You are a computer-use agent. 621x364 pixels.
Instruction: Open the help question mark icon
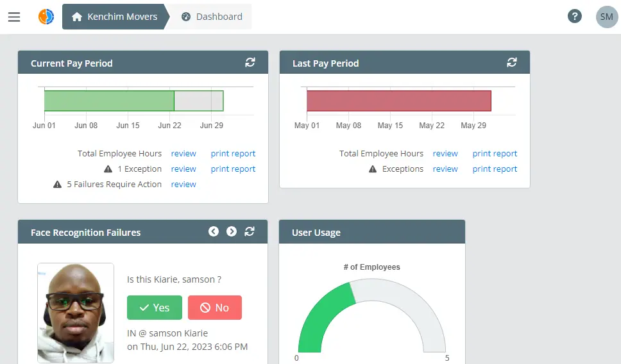tap(575, 16)
